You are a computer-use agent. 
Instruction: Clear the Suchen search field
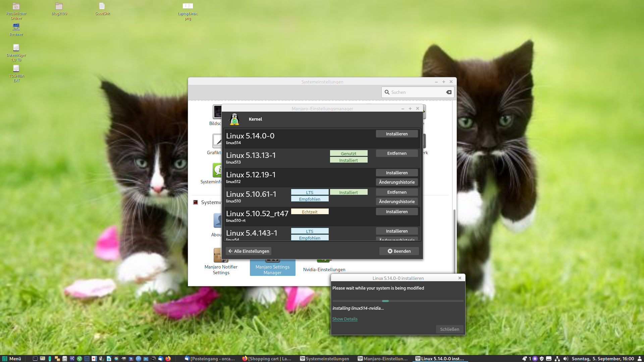449,92
